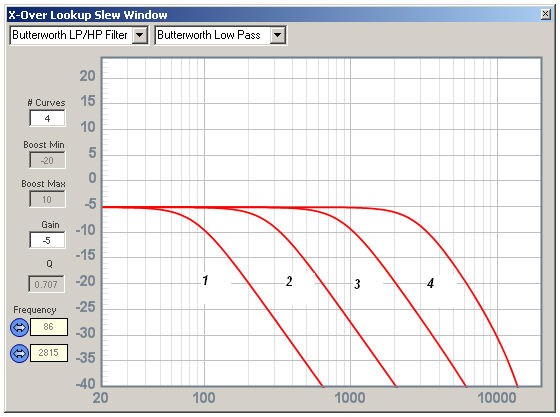The image size is (560, 417).
Task: Select the Boost Min field showing -20
Action: 48,160
